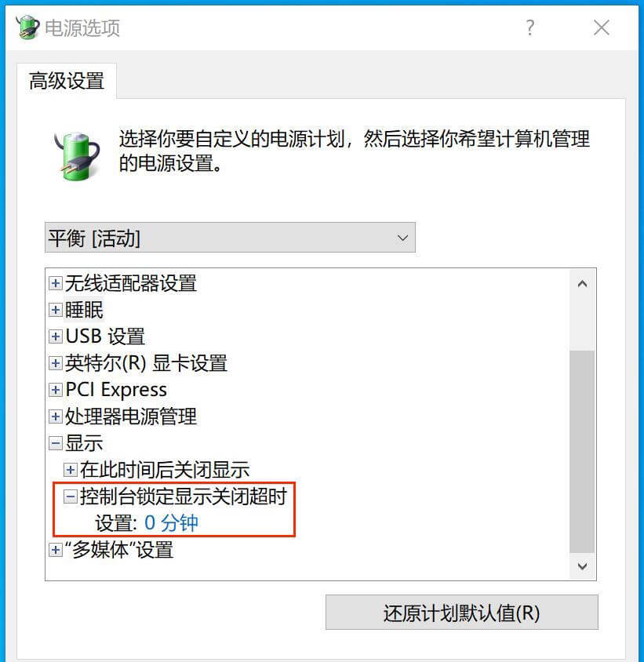The width and height of the screenshot is (644, 662).
Task: Click the scrollbar down arrow
Action: 582,566
